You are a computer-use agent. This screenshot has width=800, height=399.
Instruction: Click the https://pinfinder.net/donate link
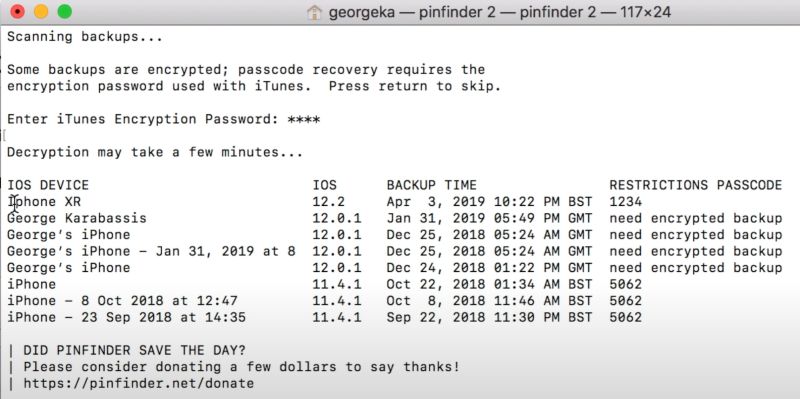[139, 383]
